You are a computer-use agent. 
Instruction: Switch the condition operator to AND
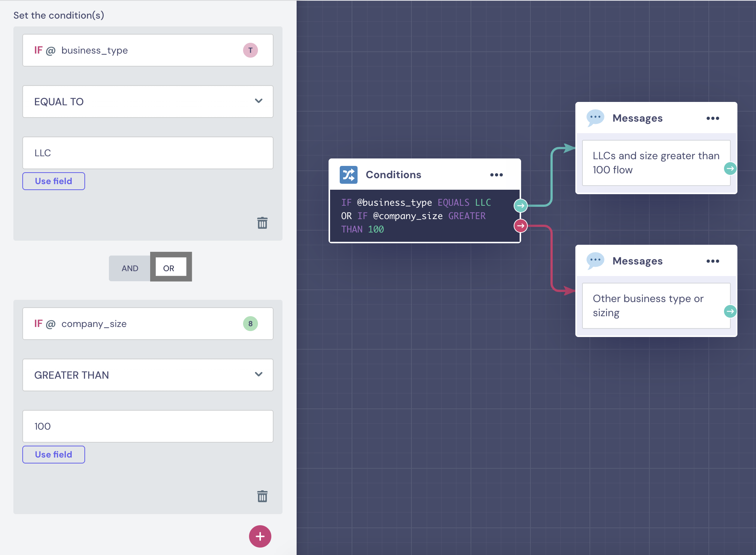[130, 268]
